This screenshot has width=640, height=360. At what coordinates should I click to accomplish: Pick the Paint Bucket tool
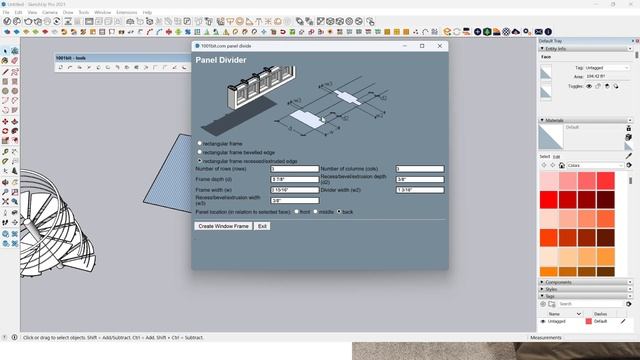(5, 61)
